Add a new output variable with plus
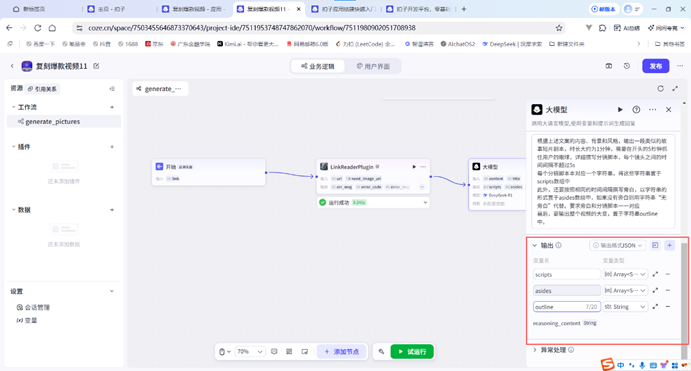The width and height of the screenshot is (691, 371). (x=669, y=245)
